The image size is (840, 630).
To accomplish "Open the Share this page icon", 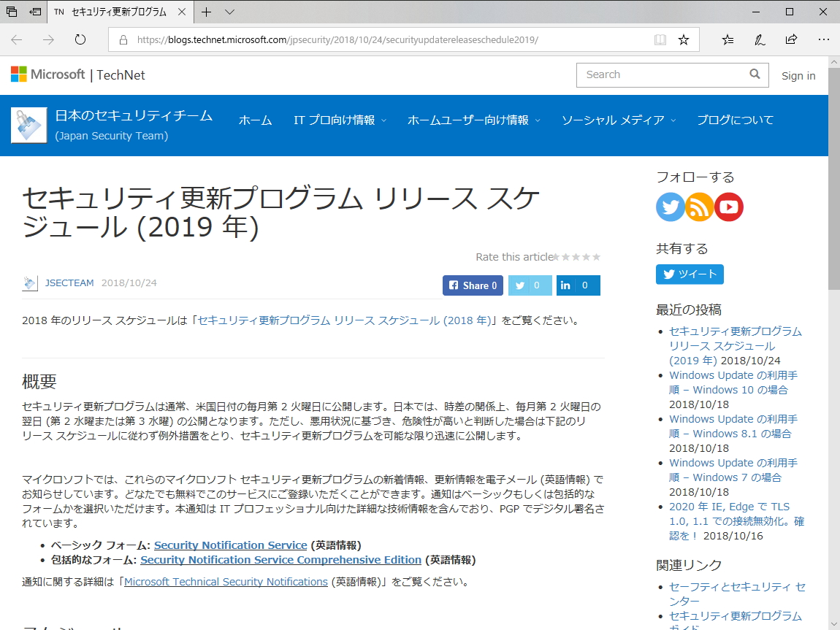I will coord(792,39).
